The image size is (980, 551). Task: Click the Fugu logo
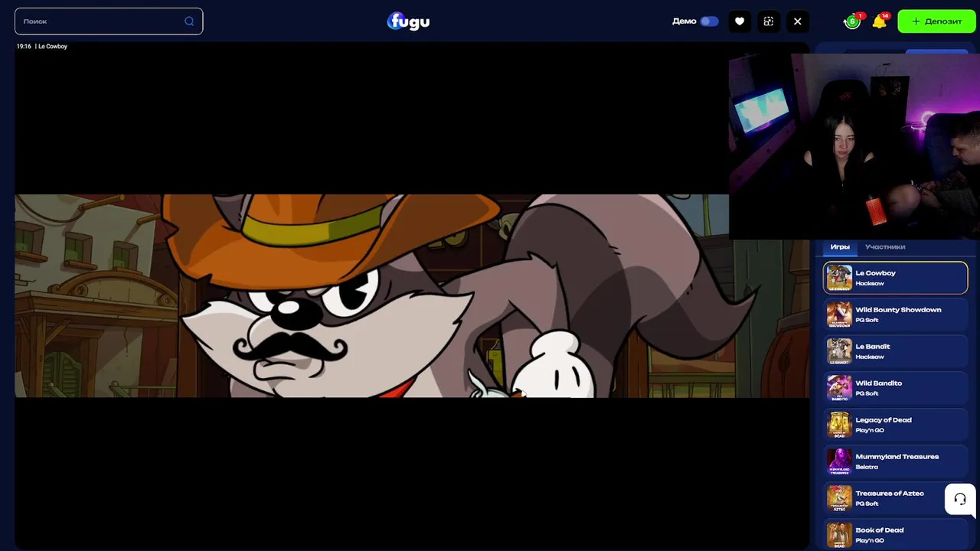pos(408,21)
